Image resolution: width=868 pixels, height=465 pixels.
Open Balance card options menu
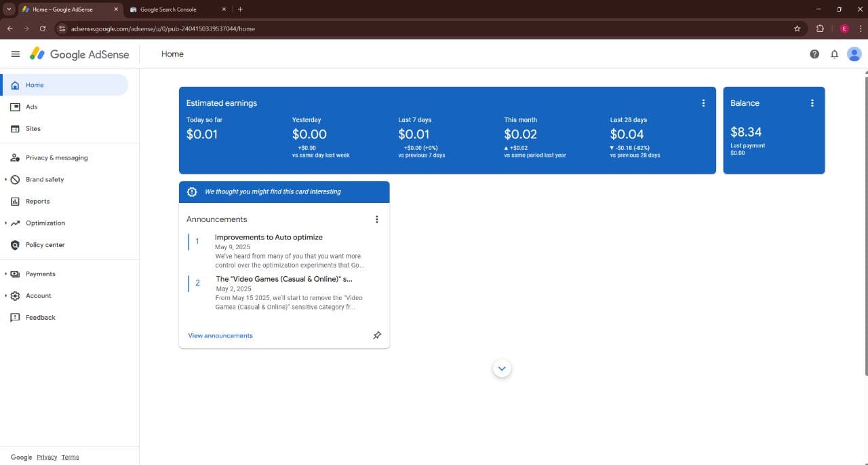tap(812, 103)
